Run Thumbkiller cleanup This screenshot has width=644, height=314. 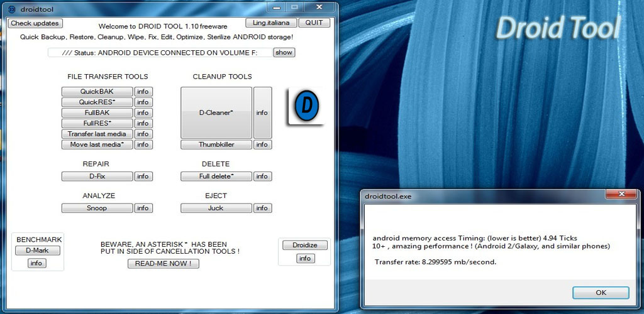216,144
